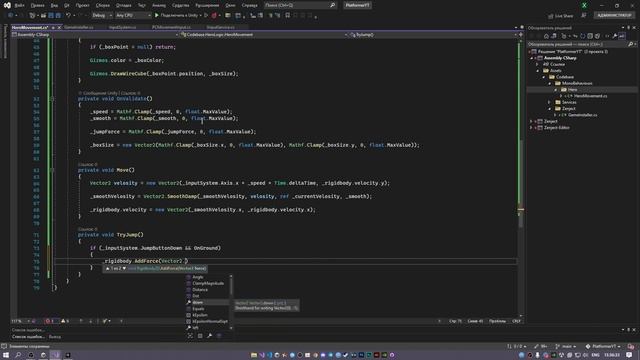Toggle the highlighted Solution Explorer toolbar button

point(622,36)
